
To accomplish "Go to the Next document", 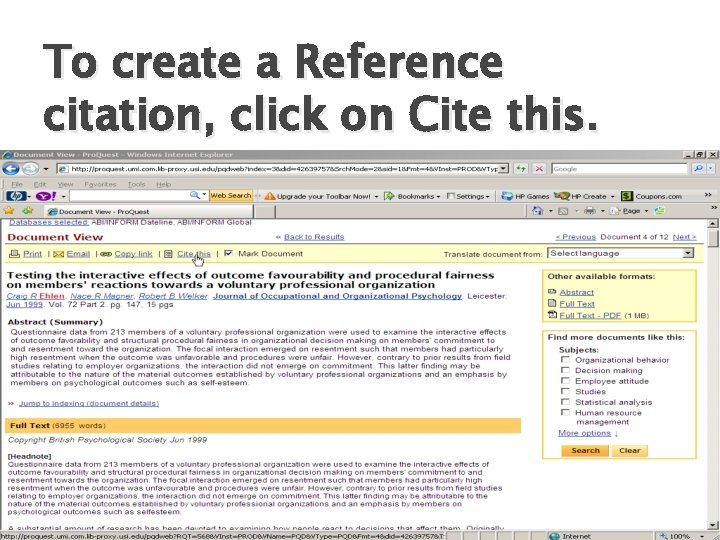I will (x=684, y=237).
